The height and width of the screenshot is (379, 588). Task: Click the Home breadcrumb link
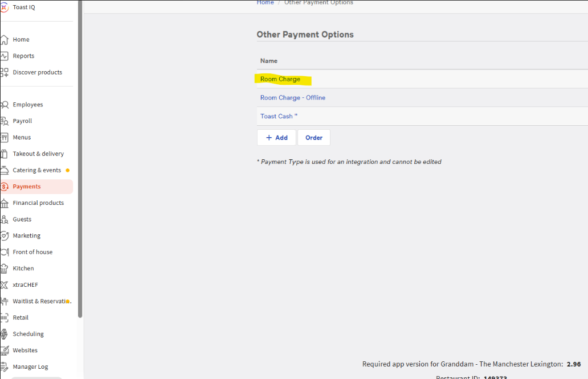[265, 3]
